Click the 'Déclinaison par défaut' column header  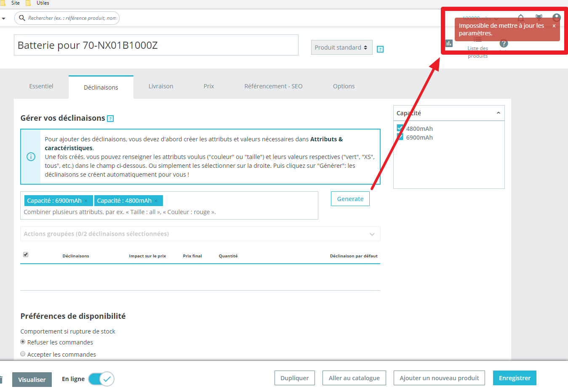tap(354, 256)
